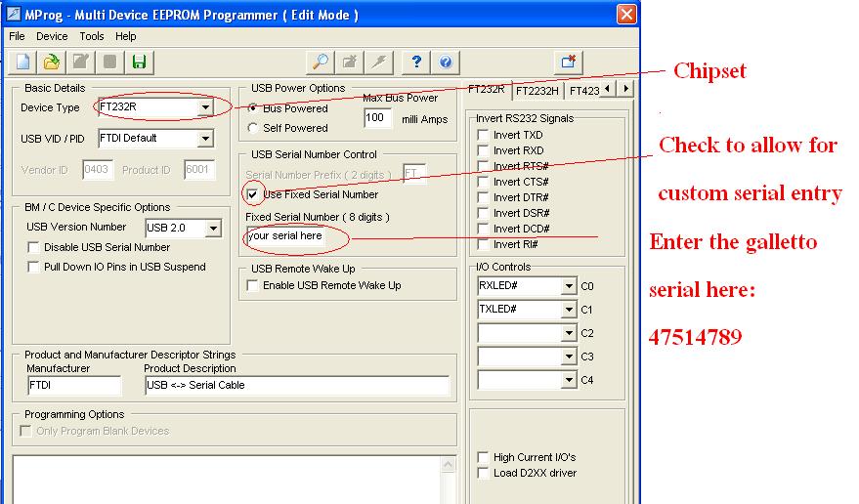Image resolution: width=859 pixels, height=504 pixels.
Task: Click the exit window toolbar icon
Action: point(569,62)
